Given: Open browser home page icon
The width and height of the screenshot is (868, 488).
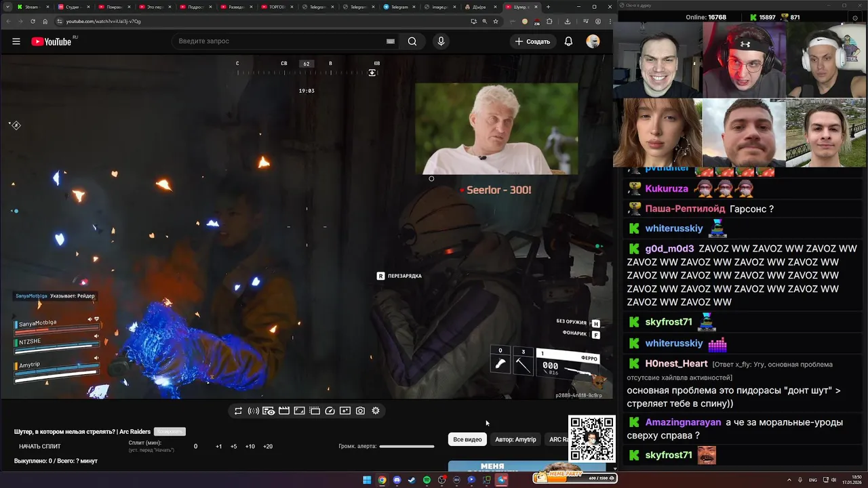Looking at the screenshot, I should (45, 21).
